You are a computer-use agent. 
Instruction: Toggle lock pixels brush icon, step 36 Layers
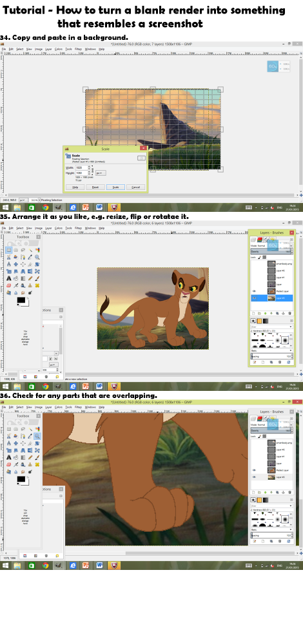259,436
